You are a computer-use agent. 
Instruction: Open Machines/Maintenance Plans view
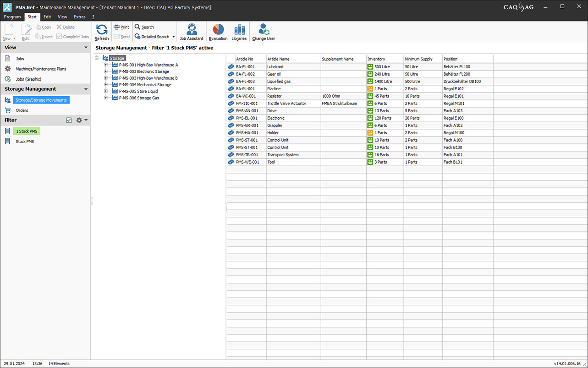coord(41,69)
